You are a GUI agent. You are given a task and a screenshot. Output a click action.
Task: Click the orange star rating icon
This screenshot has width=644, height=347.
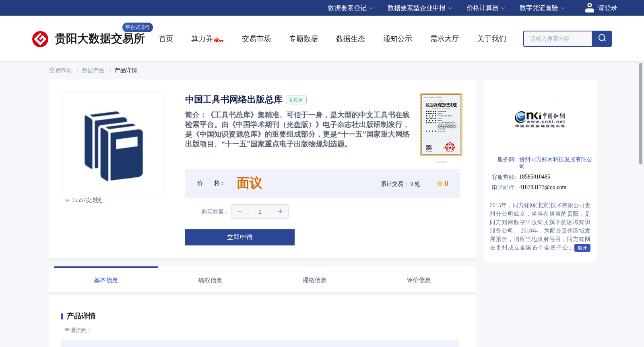[x=440, y=183]
